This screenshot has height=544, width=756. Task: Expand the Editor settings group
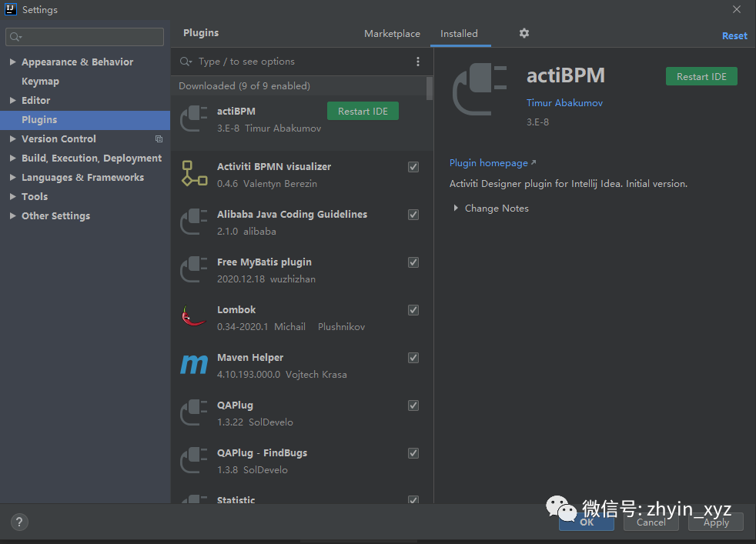pyautogui.click(x=12, y=100)
